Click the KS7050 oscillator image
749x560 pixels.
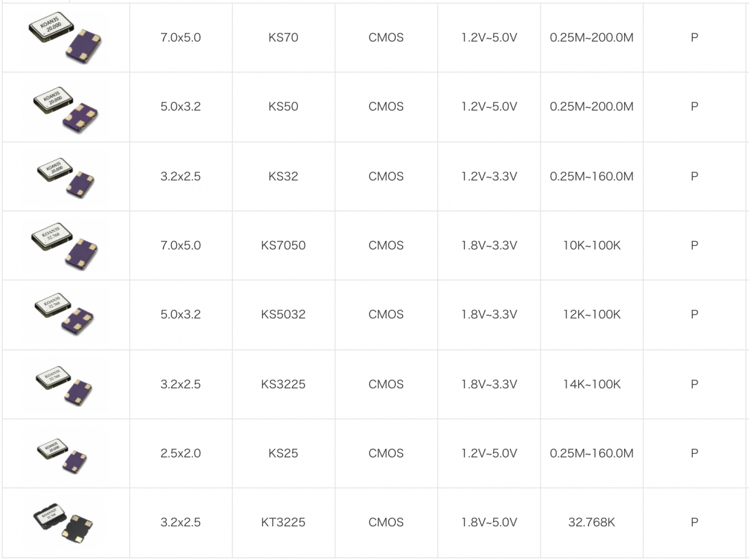click(x=65, y=246)
